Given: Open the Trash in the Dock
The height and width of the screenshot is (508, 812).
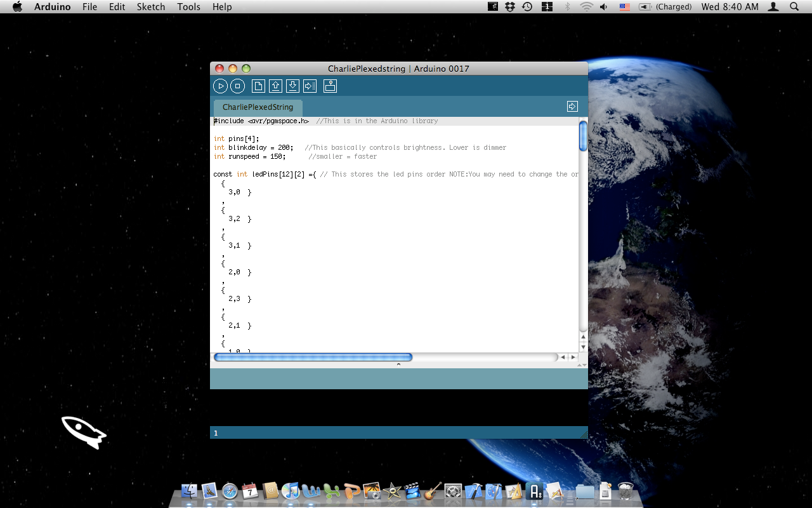Looking at the screenshot, I should click(x=625, y=491).
